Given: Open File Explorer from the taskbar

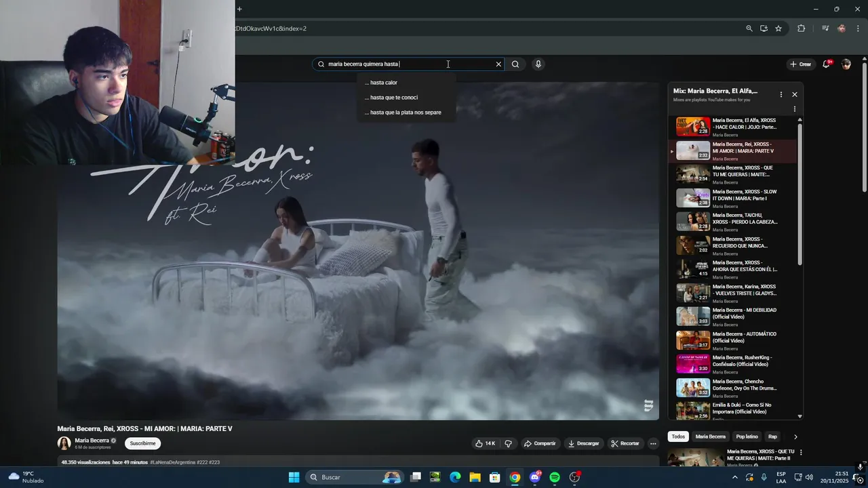Looking at the screenshot, I should [x=475, y=477].
